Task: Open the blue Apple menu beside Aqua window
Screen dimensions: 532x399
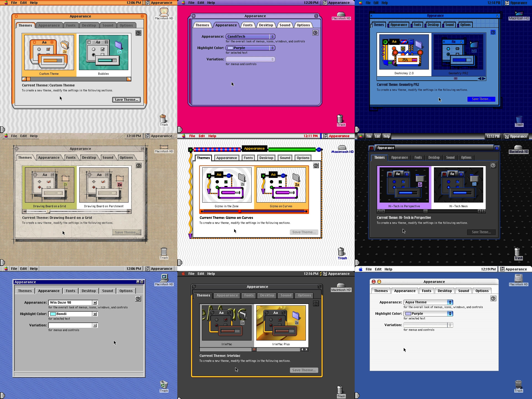Action: coord(360,269)
